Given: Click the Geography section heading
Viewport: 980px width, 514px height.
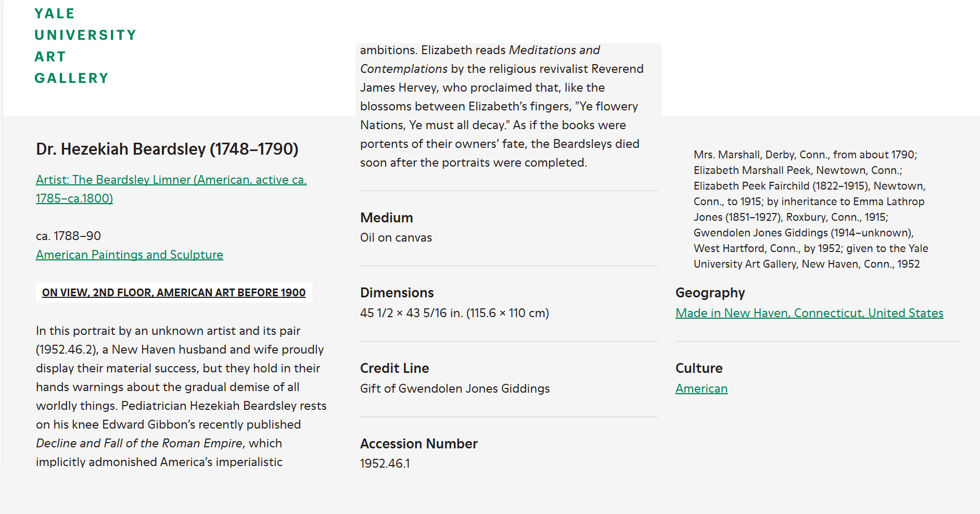Looking at the screenshot, I should [710, 293].
